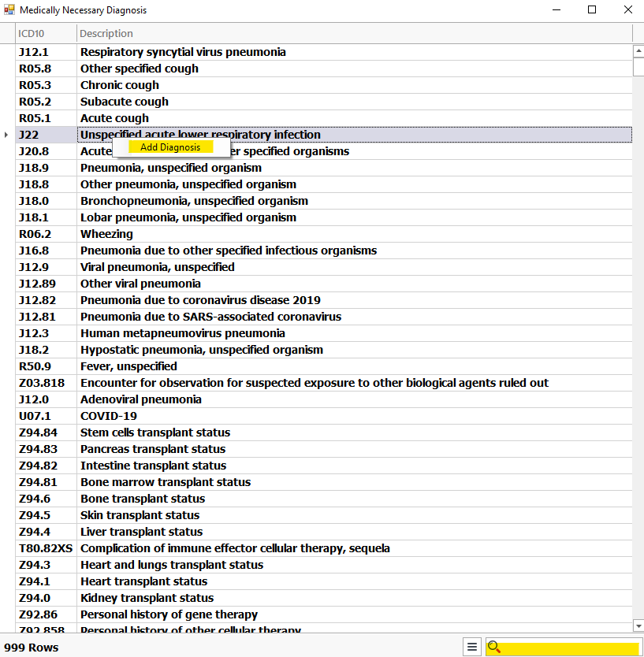The width and height of the screenshot is (644, 657).
Task: Select the Z03.818 code cell
Action: coord(47,383)
